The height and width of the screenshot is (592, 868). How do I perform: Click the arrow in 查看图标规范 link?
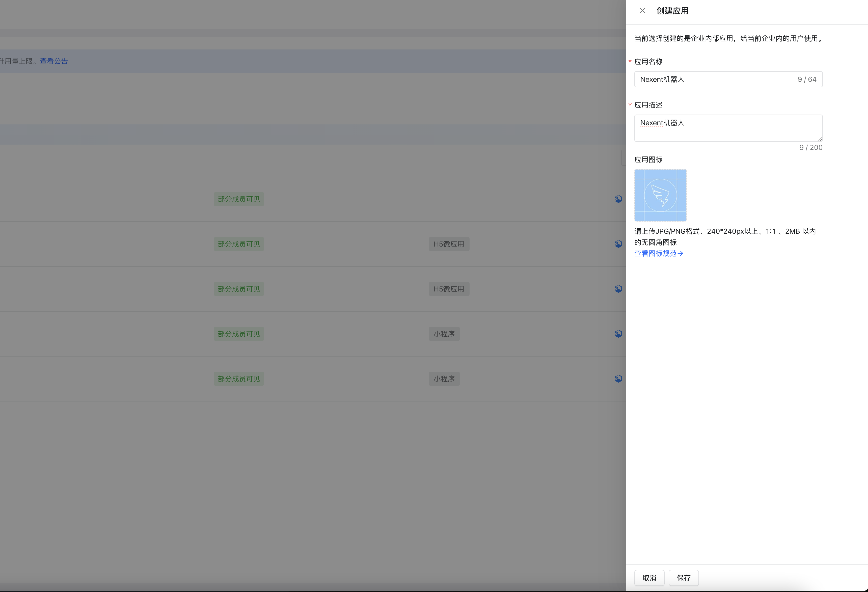[681, 254]
